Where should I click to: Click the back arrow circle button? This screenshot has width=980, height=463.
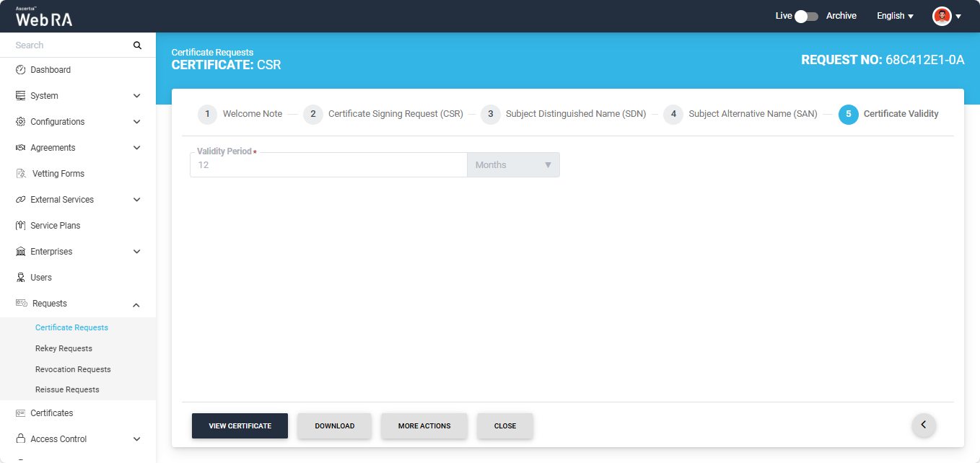click(x=924, y=425)
